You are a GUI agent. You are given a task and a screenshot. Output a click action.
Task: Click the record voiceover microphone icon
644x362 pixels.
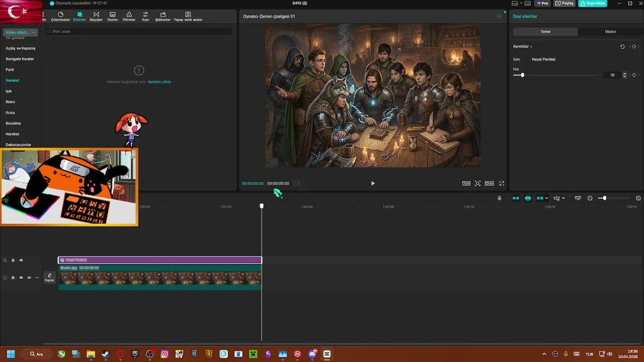pyautogui.click(x=500, y=198)
